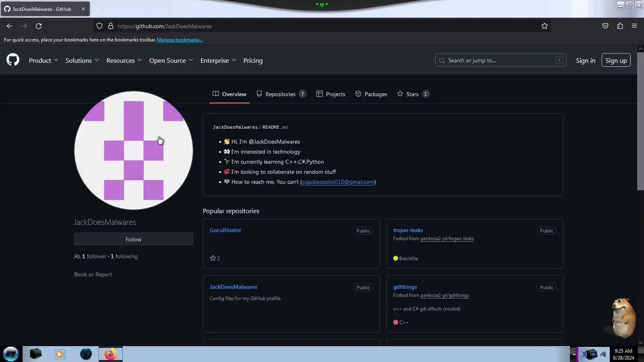This screenshot has height=362, width=644.
Task: Close the JackDoesMalwares GitHub browser tab
Action: [83, 9]
